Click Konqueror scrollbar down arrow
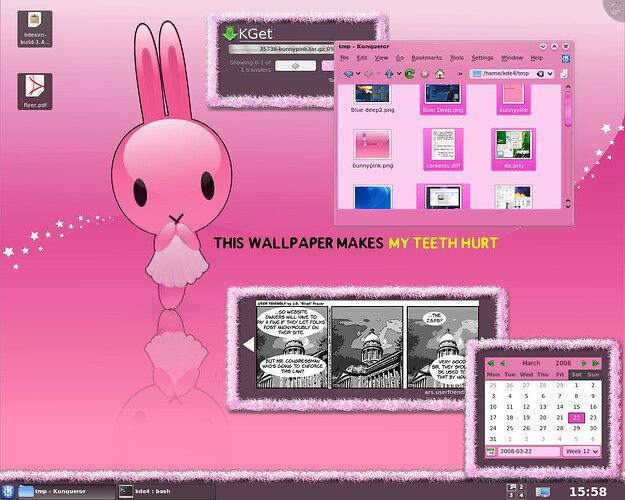This screenshot has width=625, height=500. 568,205
